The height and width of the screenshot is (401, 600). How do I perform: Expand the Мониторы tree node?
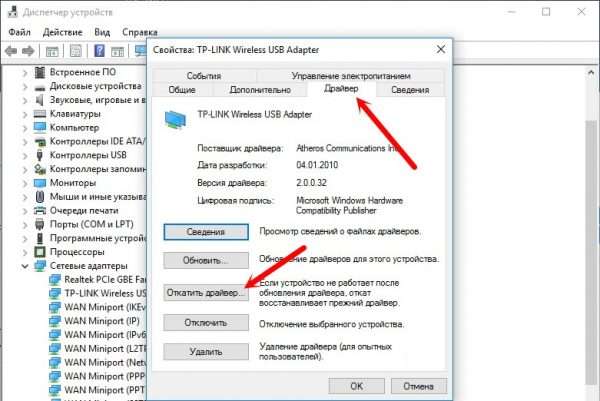pos(25,184)
